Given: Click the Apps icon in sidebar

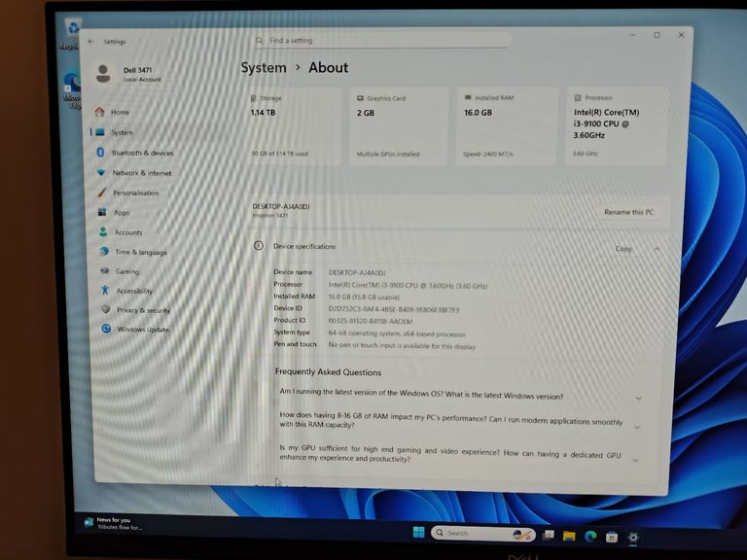Looking at the screenshot, I should [x=102, y=212].
